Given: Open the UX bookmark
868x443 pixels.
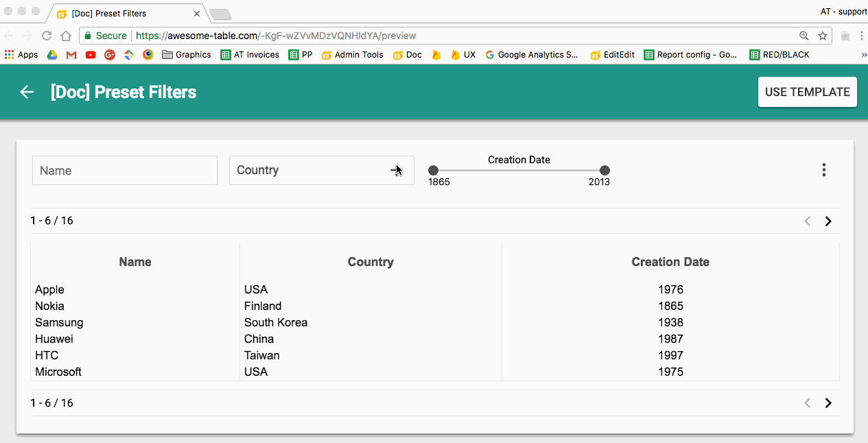Looking at the screenshot, I should coord(463,55).
